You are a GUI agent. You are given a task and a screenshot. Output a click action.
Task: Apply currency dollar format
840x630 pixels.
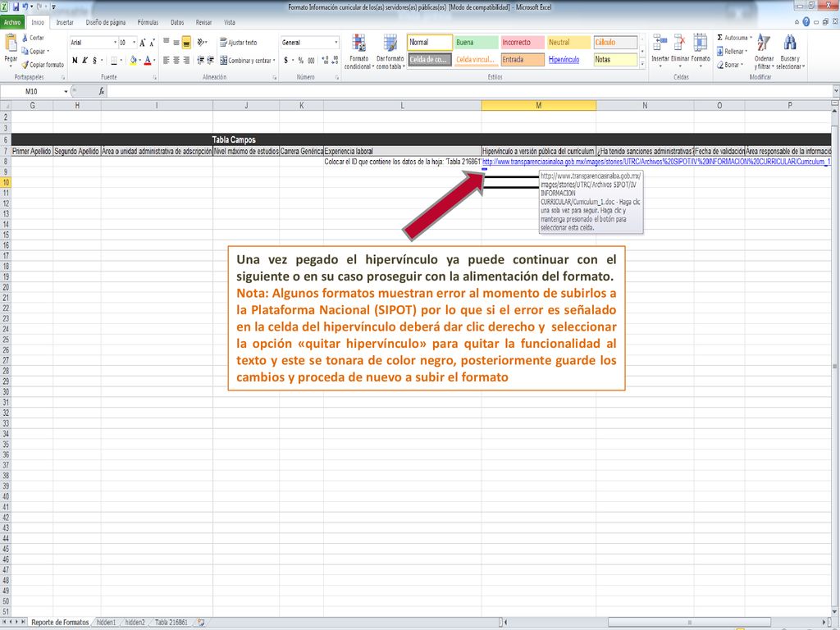pyautogui.click(x=286, y=61)
